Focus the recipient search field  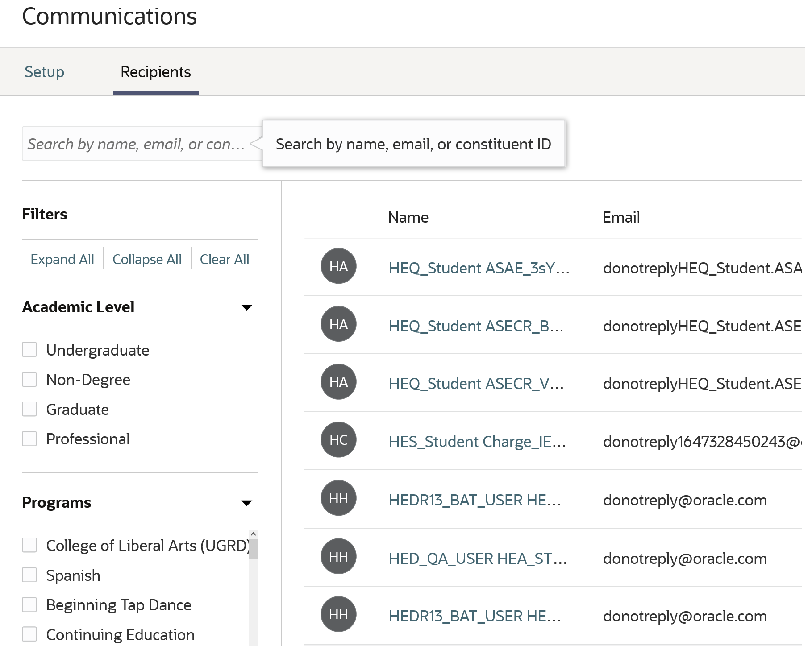(136, 144)
